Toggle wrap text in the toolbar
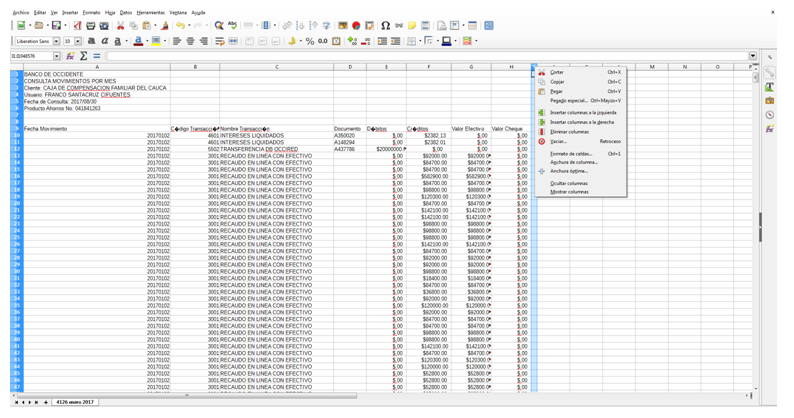The image size is (794, 418). point(219,41)
